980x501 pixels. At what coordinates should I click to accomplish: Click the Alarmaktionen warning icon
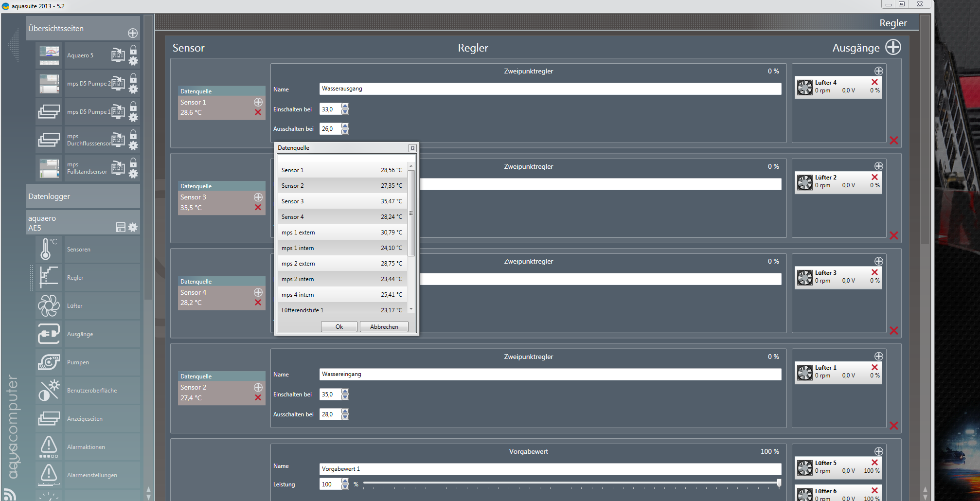point(49,447)
